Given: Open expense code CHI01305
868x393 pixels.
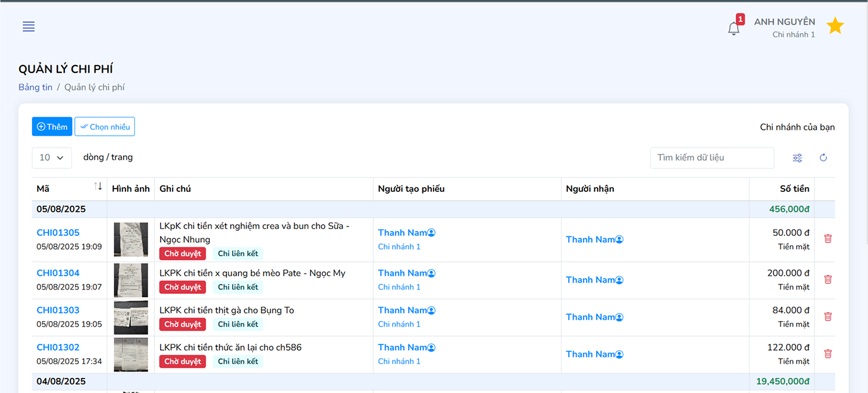Looking at the screenshot, I should [58, 233].
